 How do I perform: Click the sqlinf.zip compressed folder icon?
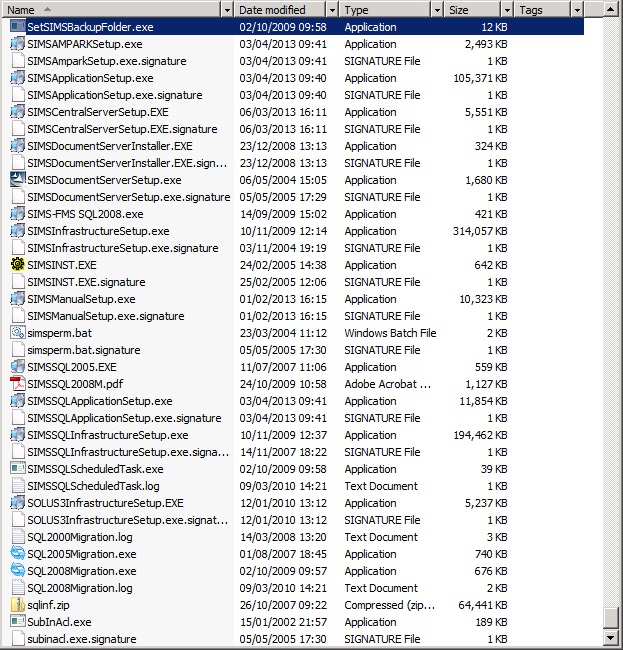pos(17,604)
